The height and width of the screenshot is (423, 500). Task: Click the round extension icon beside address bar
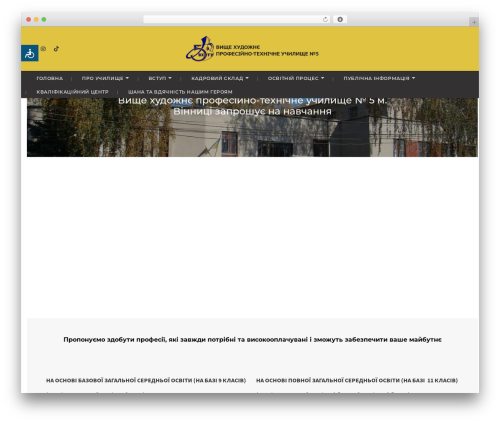click(x=340, y=19)
